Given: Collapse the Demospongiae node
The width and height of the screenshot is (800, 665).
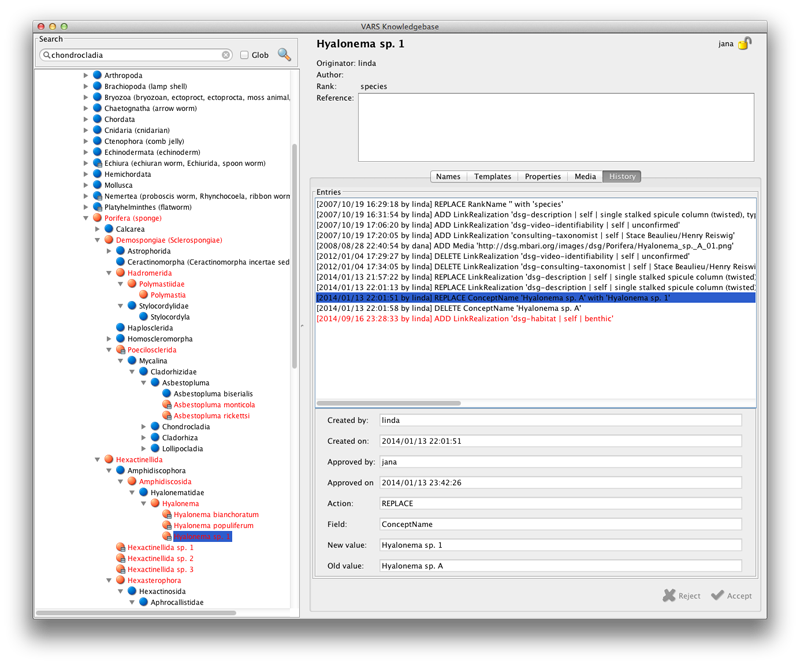Looking at the screenshot, I should click(x=97, y=240).
